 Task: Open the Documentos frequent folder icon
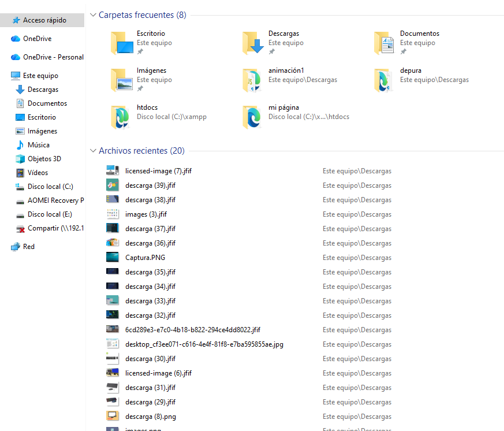tap(384, 43)
